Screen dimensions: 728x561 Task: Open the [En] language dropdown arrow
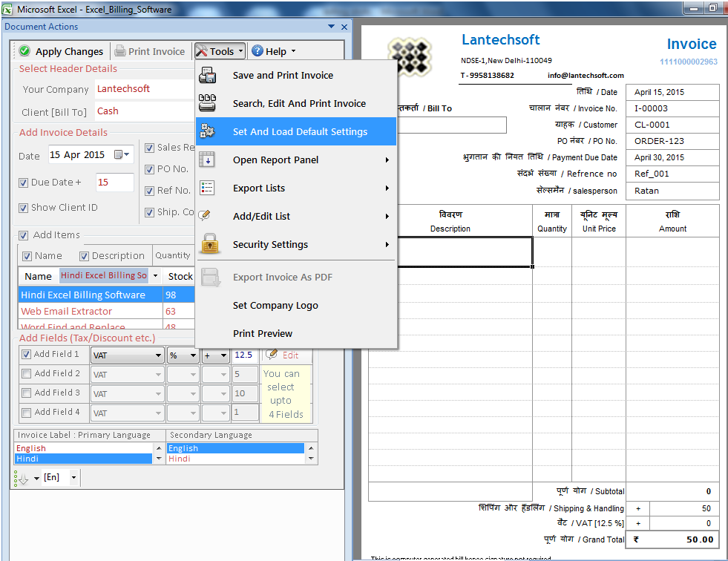coord(73,477)
